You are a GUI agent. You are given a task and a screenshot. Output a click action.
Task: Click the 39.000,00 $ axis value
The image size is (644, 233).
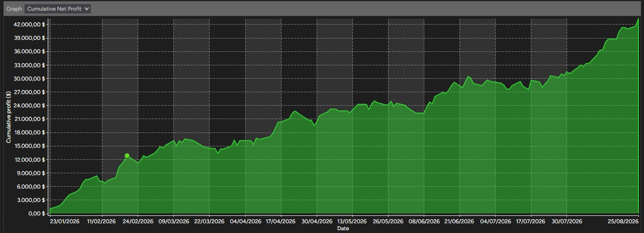point(30,38)
